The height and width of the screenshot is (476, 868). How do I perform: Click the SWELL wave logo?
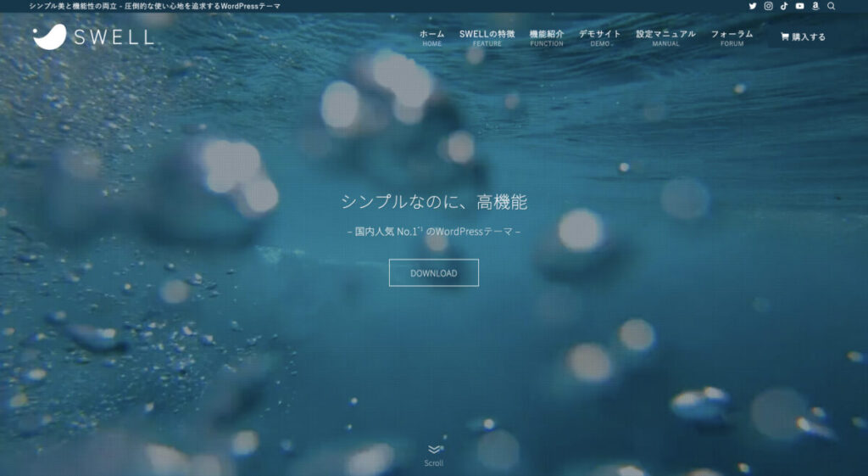coord(50,36)
